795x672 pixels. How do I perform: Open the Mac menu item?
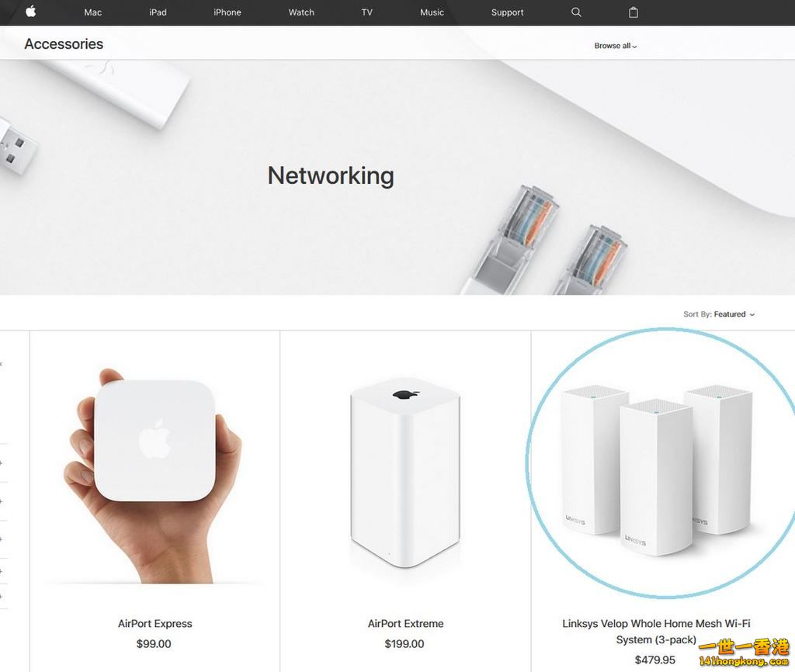click(93, 12)
